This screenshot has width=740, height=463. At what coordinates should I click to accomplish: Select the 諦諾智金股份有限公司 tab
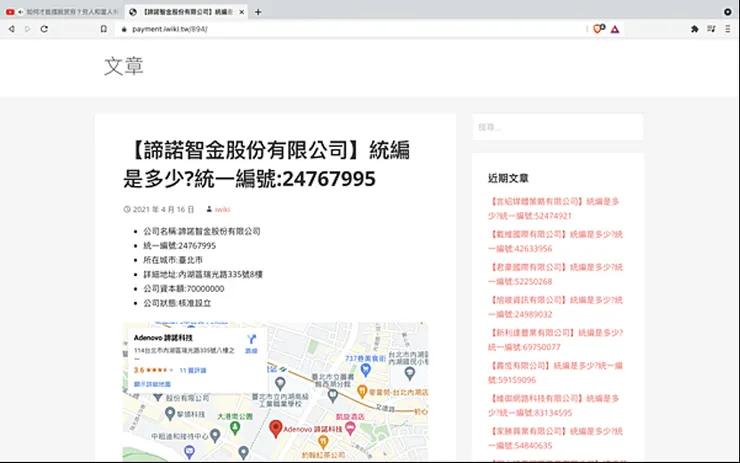point(186,12)
